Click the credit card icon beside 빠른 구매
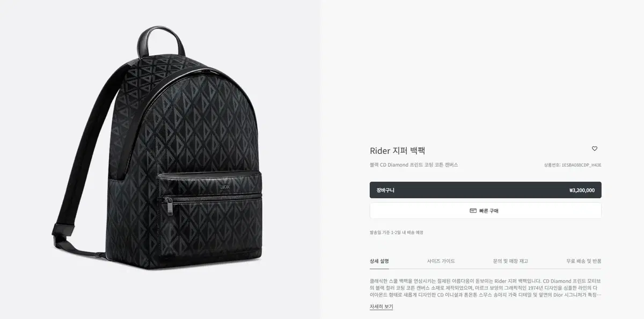The height and width of the screenshot is (319, 644). click(473, 211)
